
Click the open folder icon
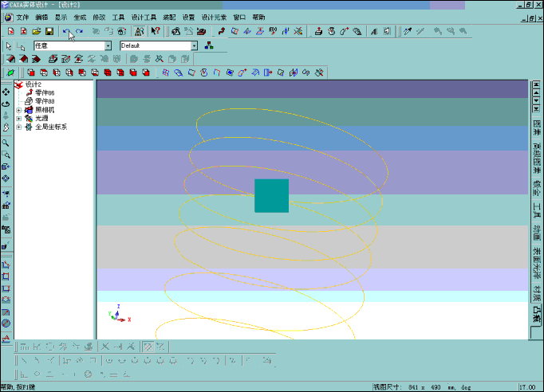[x=37, y=32]
